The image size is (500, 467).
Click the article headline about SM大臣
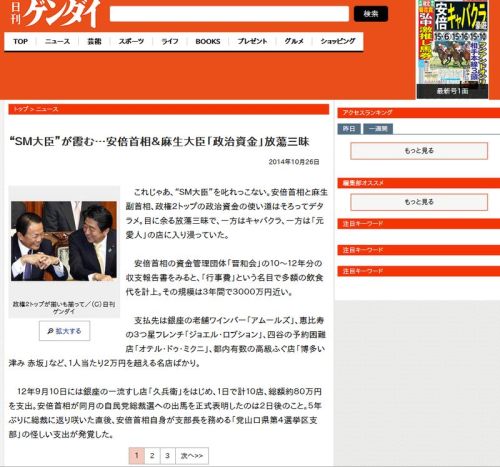(160, 142)
